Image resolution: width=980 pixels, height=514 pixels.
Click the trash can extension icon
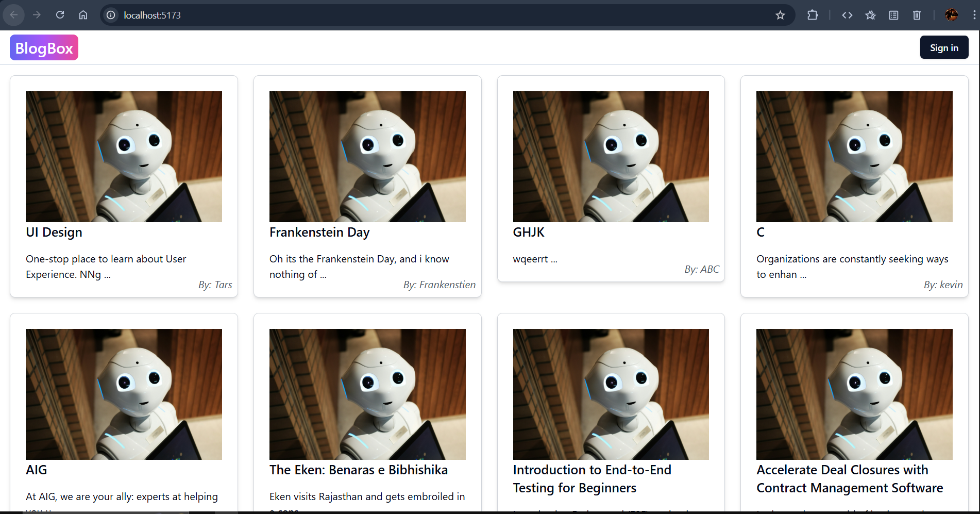point(917,15)
